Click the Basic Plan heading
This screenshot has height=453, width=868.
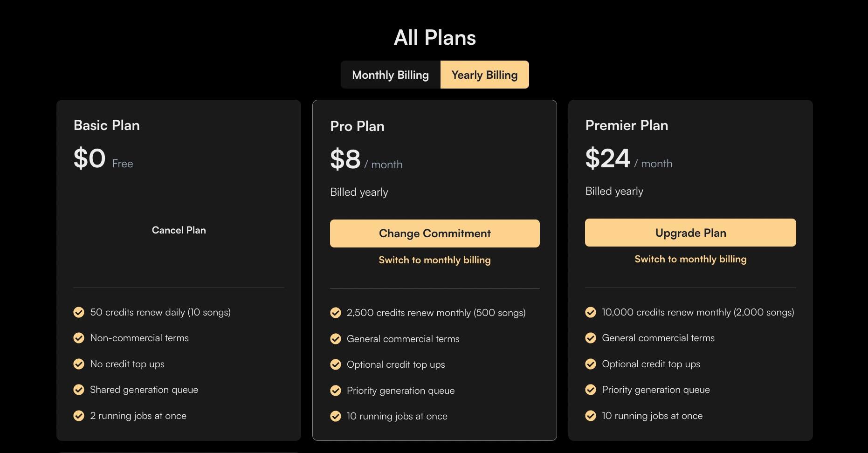[107, 125]
